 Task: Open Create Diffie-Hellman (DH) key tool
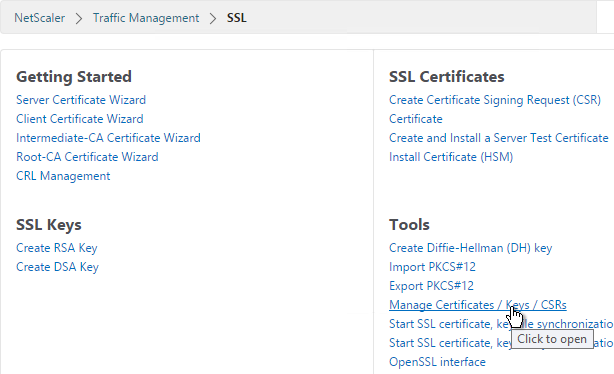pos(470,248)
